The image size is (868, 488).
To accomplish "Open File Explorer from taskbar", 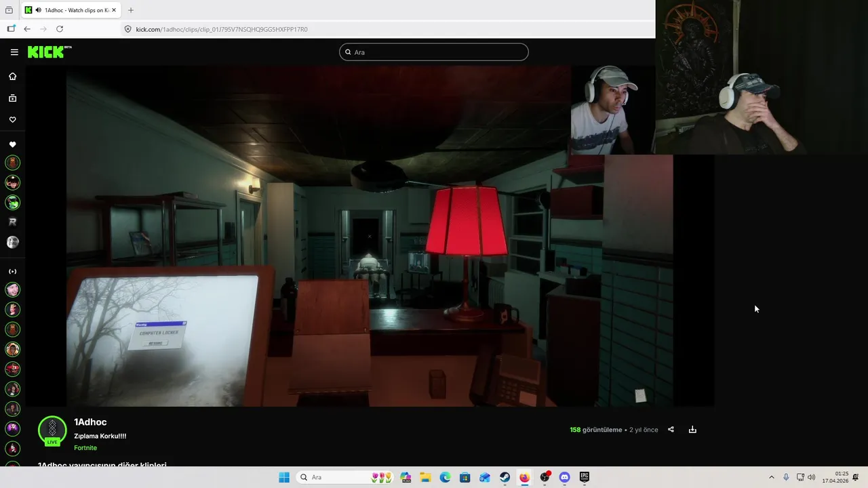I will 425,477.
